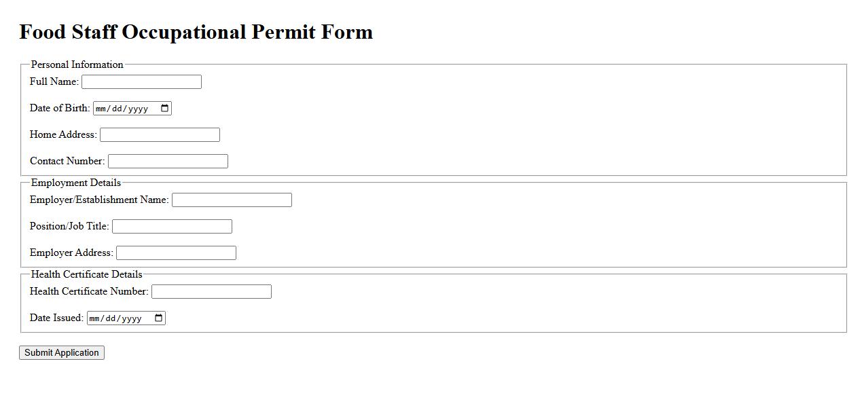868x408 pixels.
Task: Focus the Position/Job Title field
Action: tap(172, 227)
